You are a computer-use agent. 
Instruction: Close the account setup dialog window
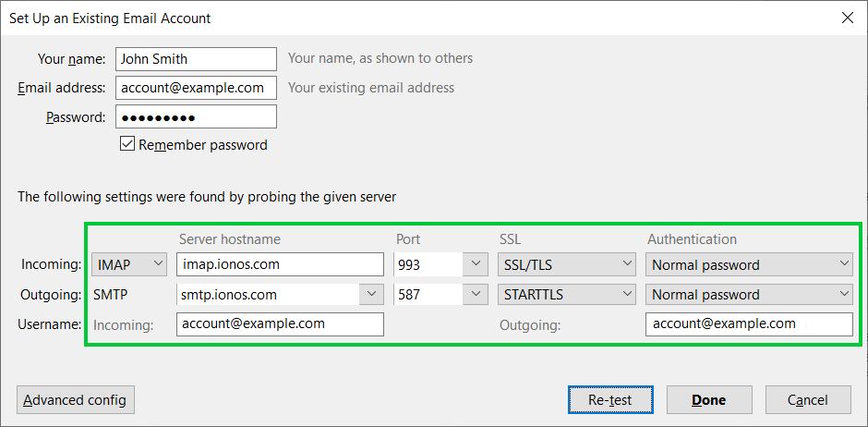coord(847,18)
